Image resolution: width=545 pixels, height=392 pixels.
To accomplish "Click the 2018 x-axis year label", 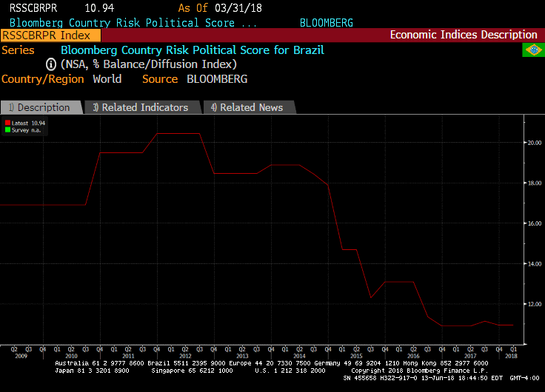I will tap(511, 356).
